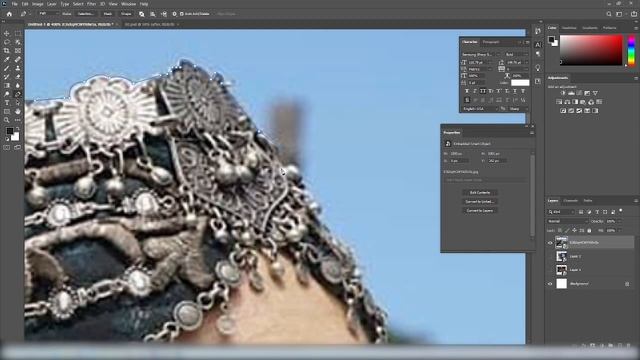Click Convert to Layers button
This screenshot has height=360, width=640.
tap(480, 211)
